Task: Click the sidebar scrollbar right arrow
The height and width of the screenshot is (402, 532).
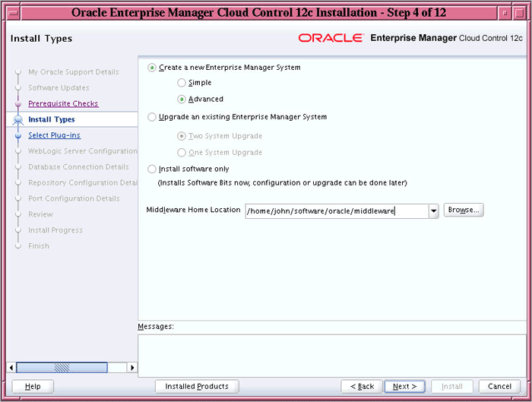Action: 132,367
